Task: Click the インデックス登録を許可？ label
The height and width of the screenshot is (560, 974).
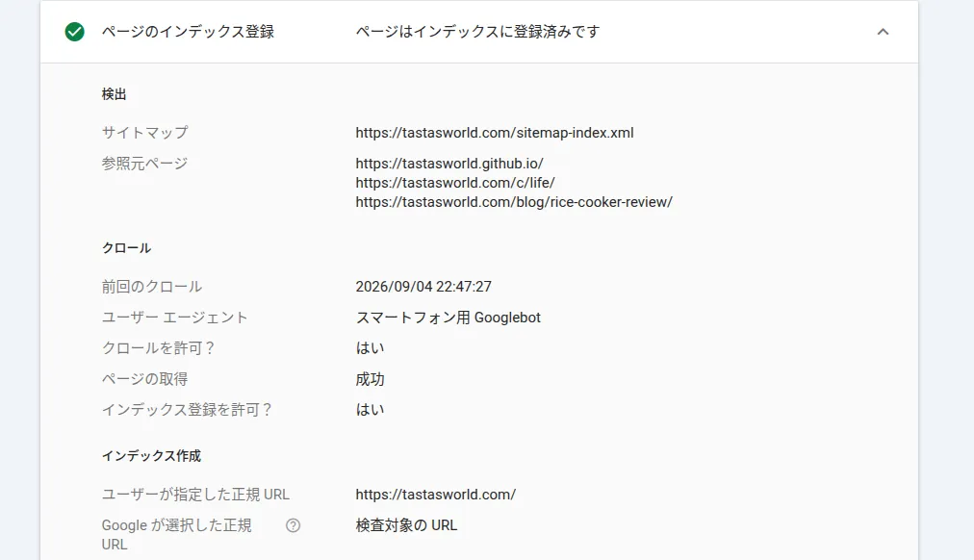Action: (x=187, y=410)
